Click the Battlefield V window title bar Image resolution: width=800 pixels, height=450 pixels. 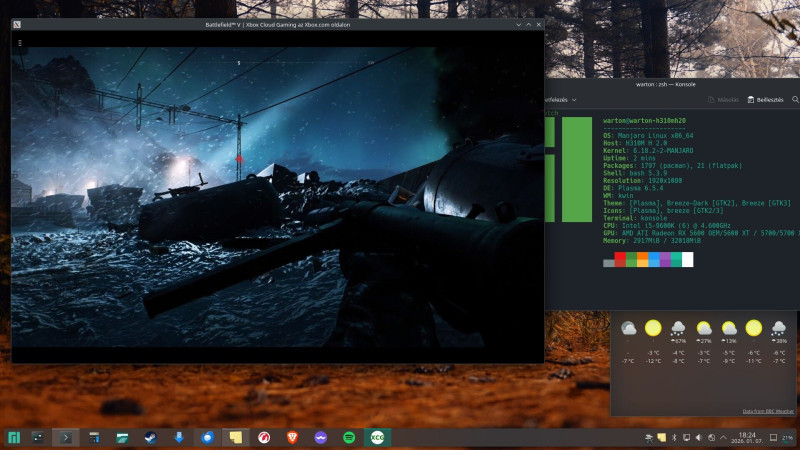pos(278,24)
